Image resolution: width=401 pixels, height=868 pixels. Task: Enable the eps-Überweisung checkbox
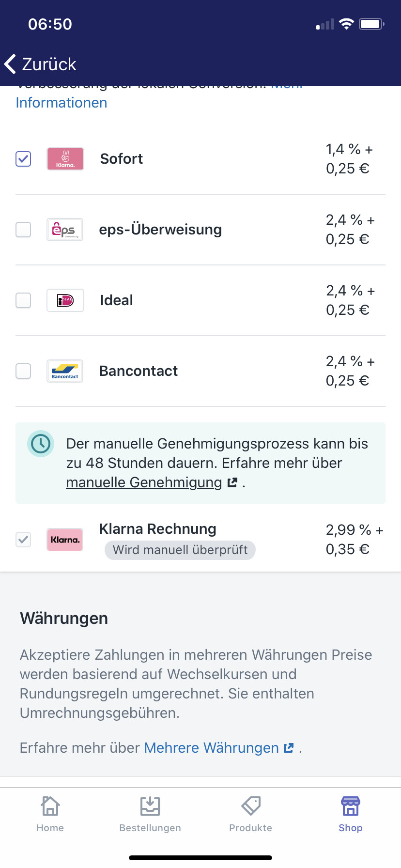23,230
